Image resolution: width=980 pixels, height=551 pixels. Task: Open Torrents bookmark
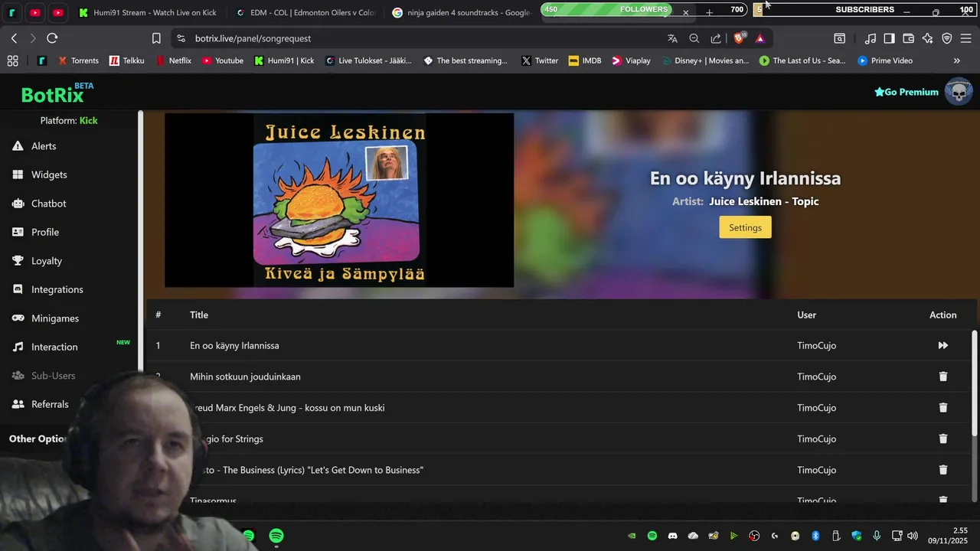pos(78,60)
